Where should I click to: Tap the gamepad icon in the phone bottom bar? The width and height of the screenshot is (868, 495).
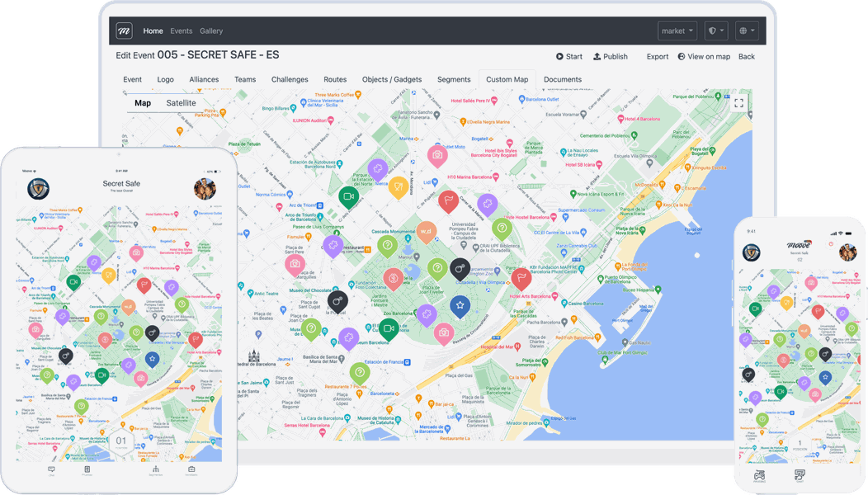[759, 476]
